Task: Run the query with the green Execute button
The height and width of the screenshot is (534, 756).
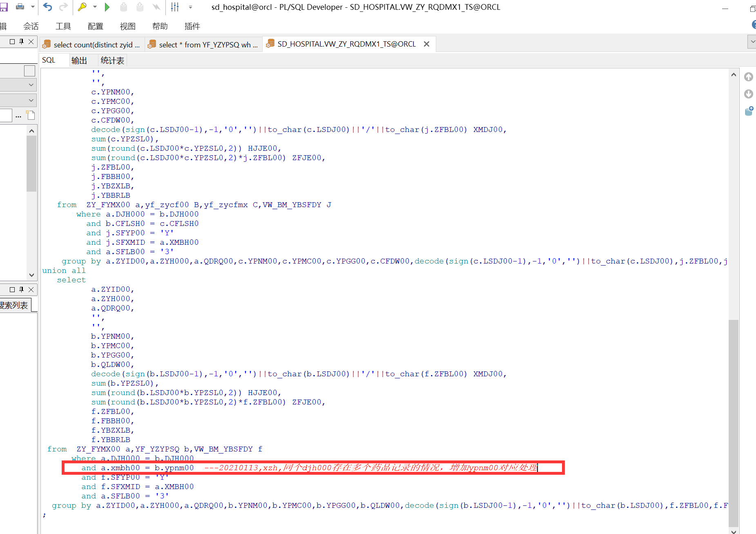Action: 107,7
